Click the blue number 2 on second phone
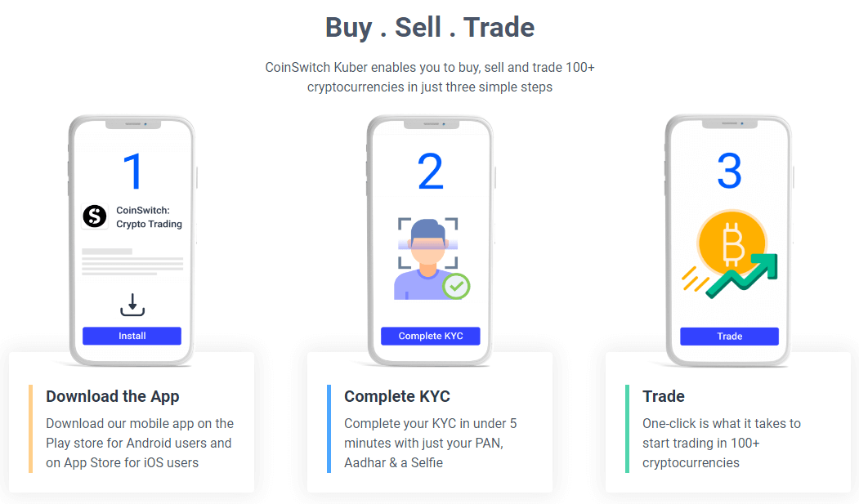 431,172
